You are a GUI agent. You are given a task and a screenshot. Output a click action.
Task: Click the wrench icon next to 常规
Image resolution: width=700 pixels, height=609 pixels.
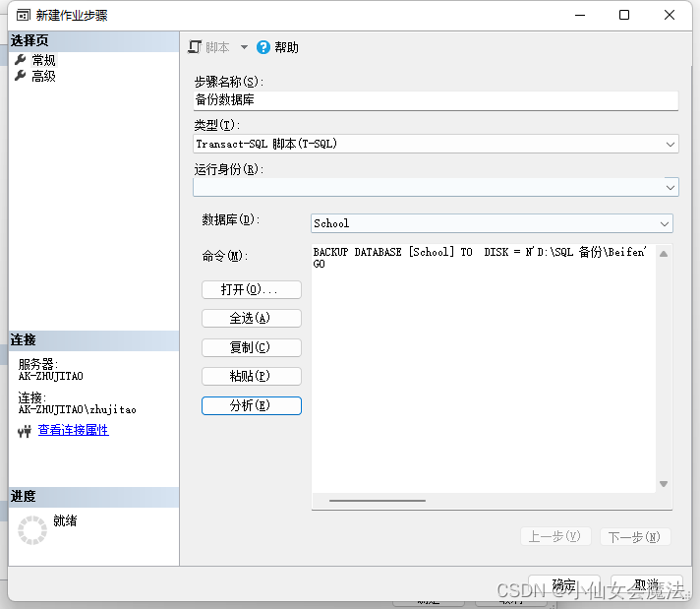click(21, 59)
